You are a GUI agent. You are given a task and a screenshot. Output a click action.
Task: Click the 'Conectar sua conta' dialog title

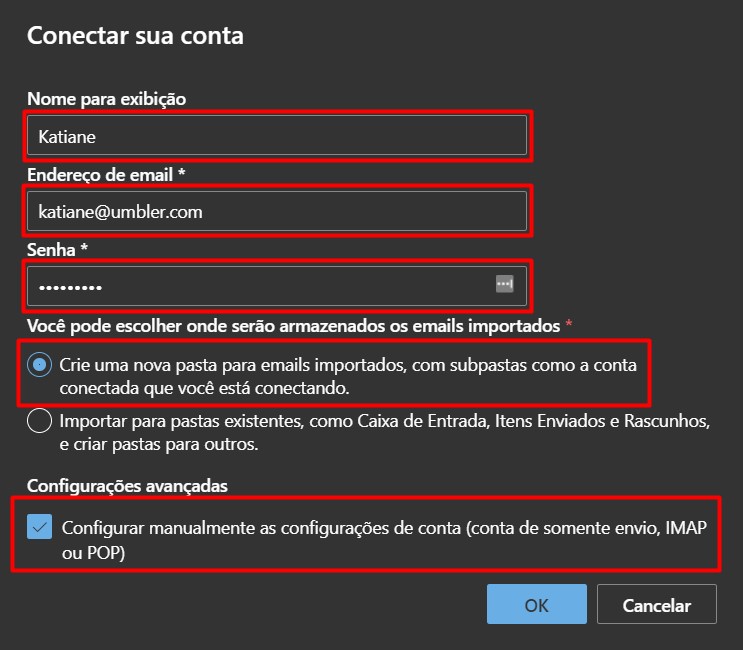point(135,36)
